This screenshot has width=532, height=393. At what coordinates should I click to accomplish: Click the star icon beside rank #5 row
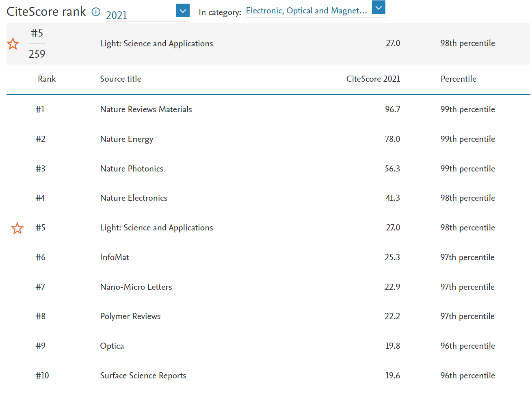click(x=17, y=228)
